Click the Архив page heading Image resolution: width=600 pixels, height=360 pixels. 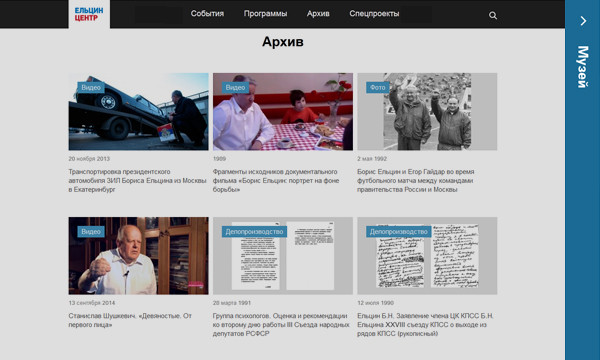283,42
